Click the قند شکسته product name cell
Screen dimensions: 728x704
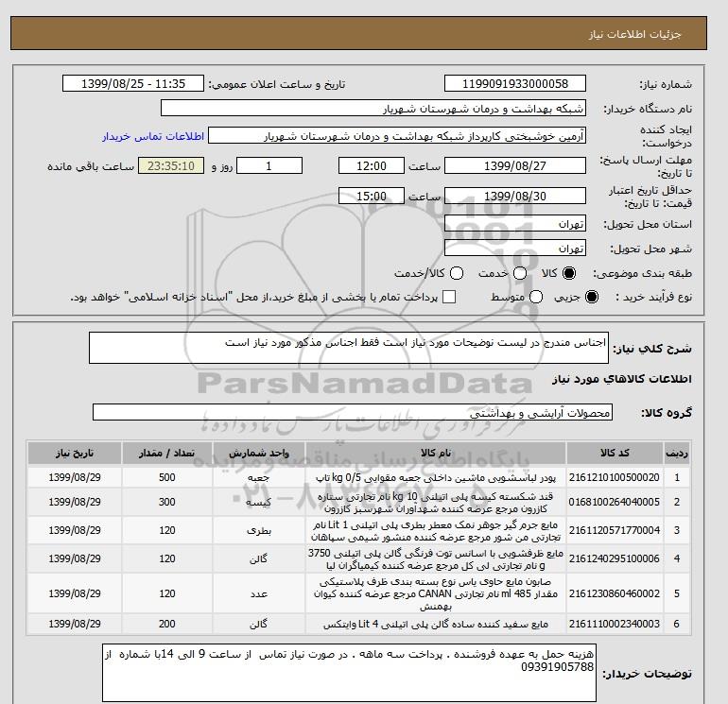(x=436, y=502)
